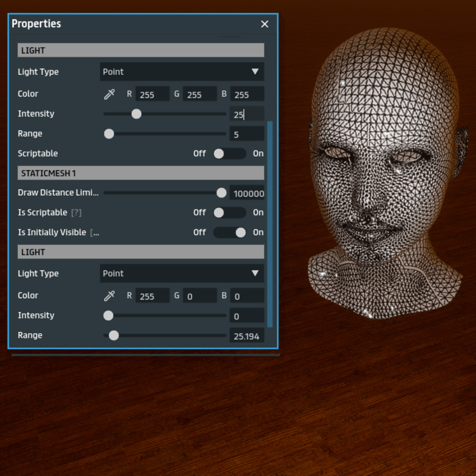Screen dimensions: 476x476
Task: Click the Draw Distance Limit slider handle
Action: pyautogui.click(x=221, y=193)
